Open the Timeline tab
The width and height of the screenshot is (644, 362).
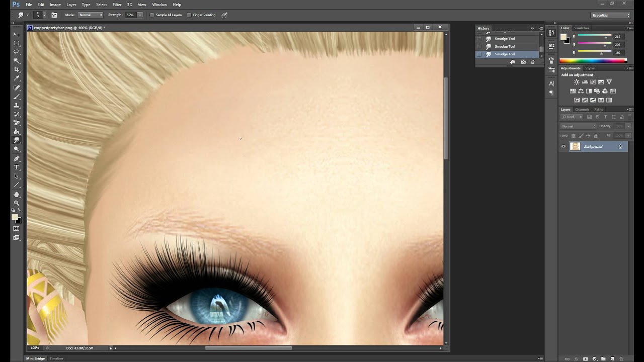(x=56, y=358)
